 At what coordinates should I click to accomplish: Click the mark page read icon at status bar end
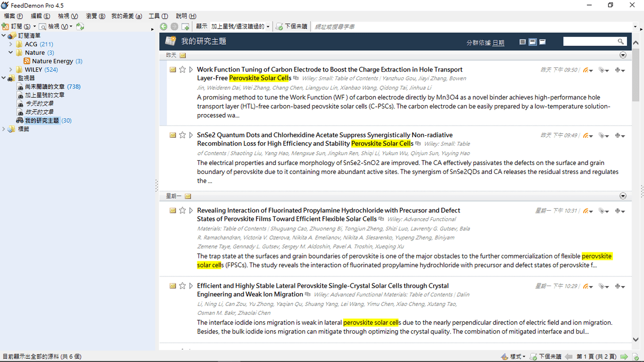[x=636, y=356]
